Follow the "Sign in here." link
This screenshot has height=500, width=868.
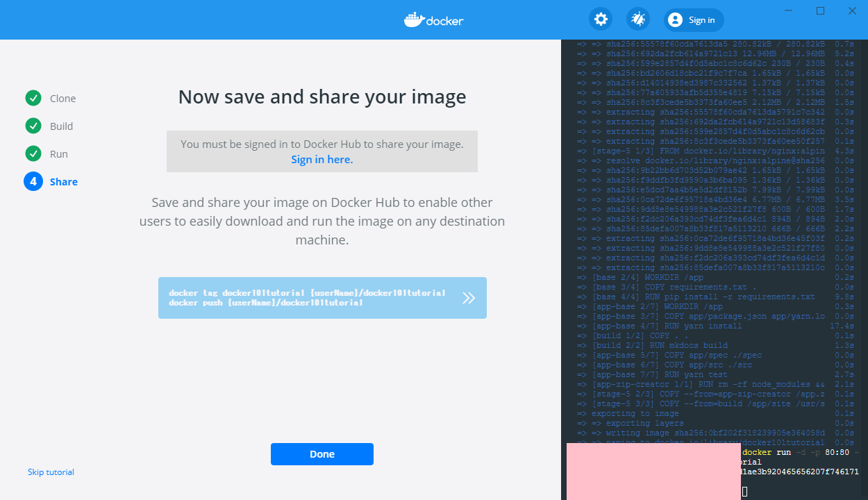(x=322, y=160)
